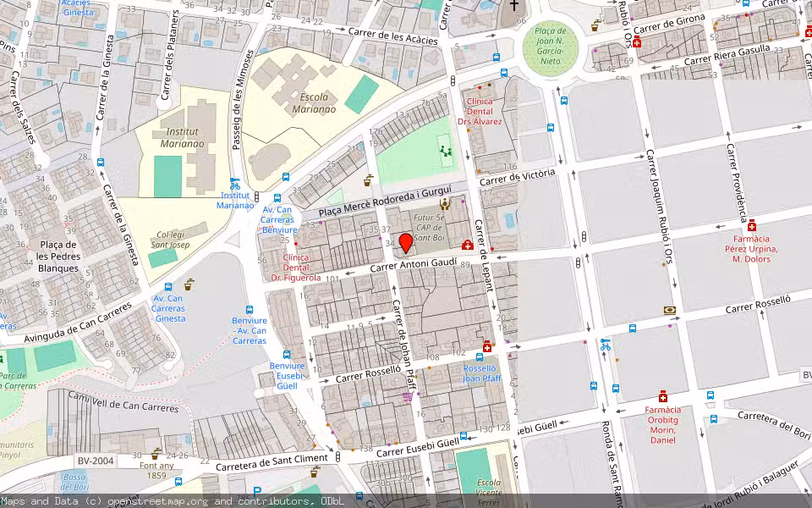Click the Carrer de les Acàcies label

(393, 36)
